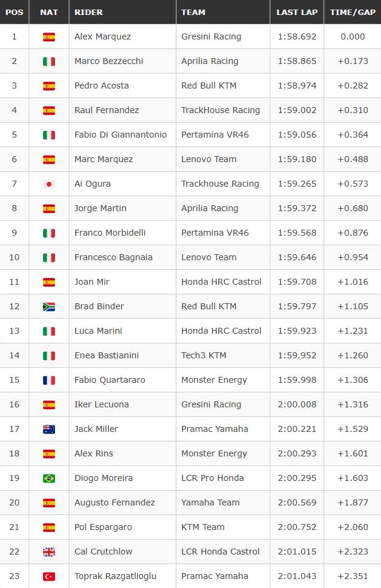This screenshot has width=381, height=588.
Task: Click the Spanish flag beside Alex Marquez
Action: (49, 36)
